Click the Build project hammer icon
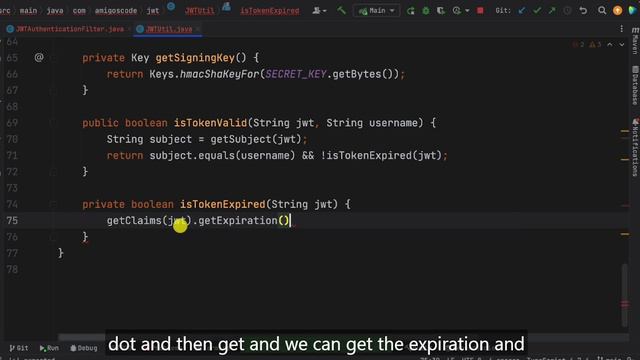This screenshot has width=640, height=360. 341,10
